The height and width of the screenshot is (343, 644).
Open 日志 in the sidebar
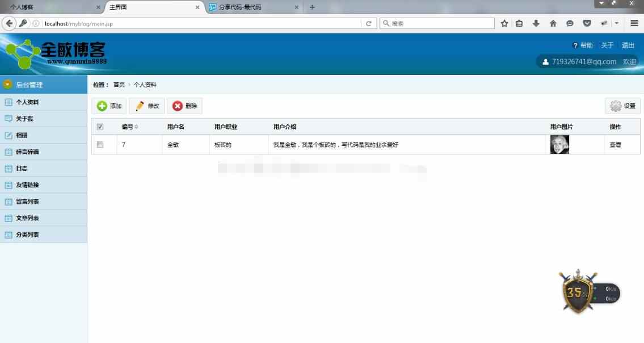[x=44, y=168]
